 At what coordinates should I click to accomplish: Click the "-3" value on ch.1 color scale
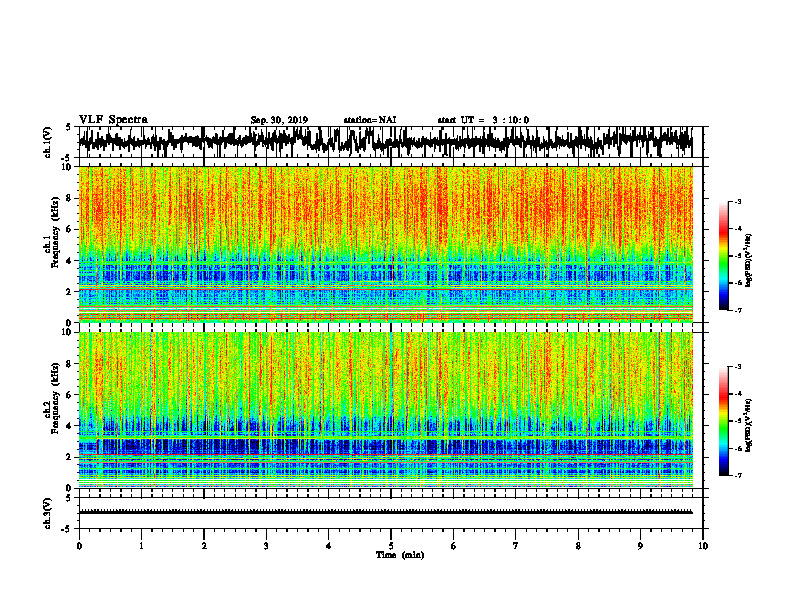click(x=738, y=201)
